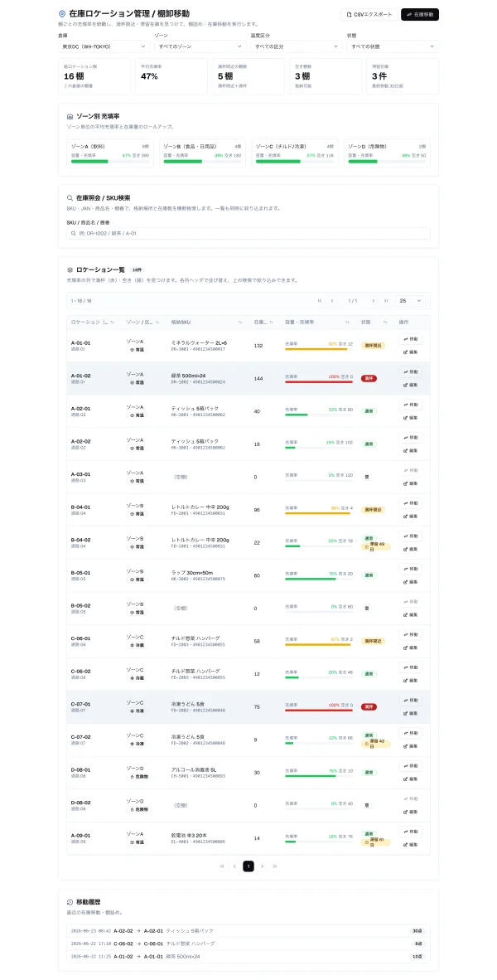
Task: Go to next page in top pager
Action: (374, 301)
